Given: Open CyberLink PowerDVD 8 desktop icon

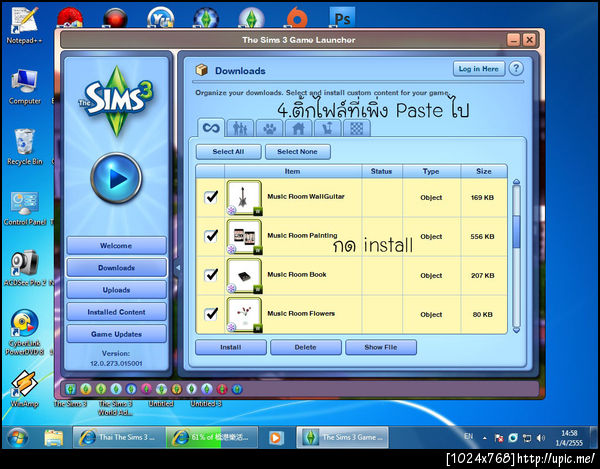Looking at the screenshot, I should [24, 332].
